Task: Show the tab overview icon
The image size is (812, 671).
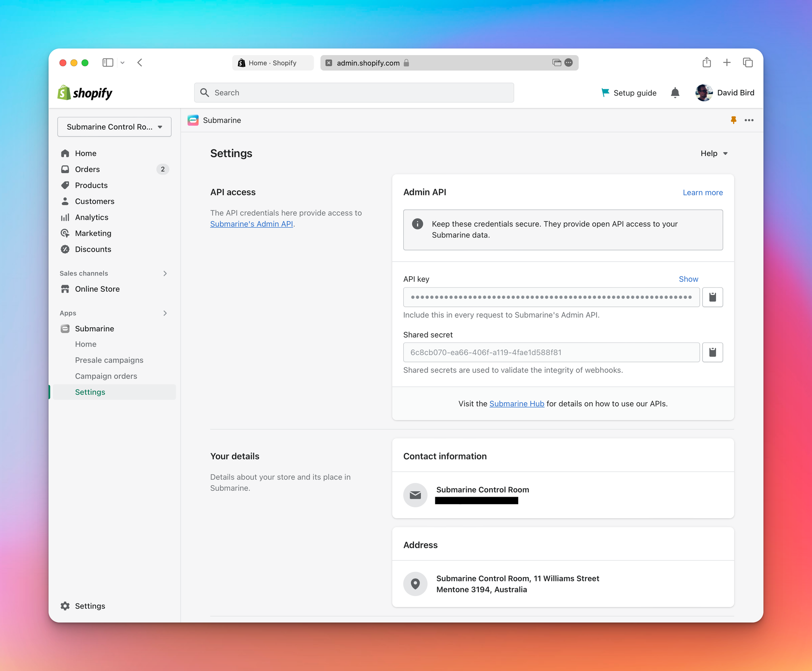Action: tap(748, 63)
